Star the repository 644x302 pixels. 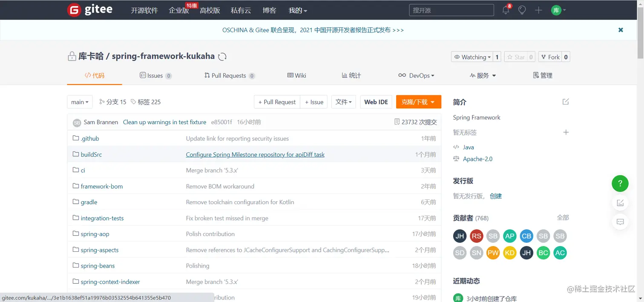(516, 57)
